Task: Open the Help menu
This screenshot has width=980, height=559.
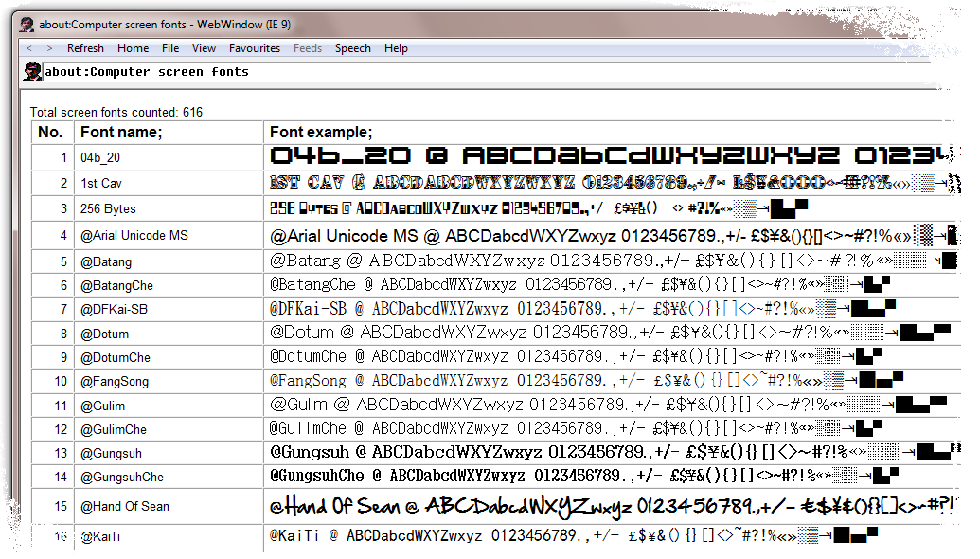Action: 396,47
